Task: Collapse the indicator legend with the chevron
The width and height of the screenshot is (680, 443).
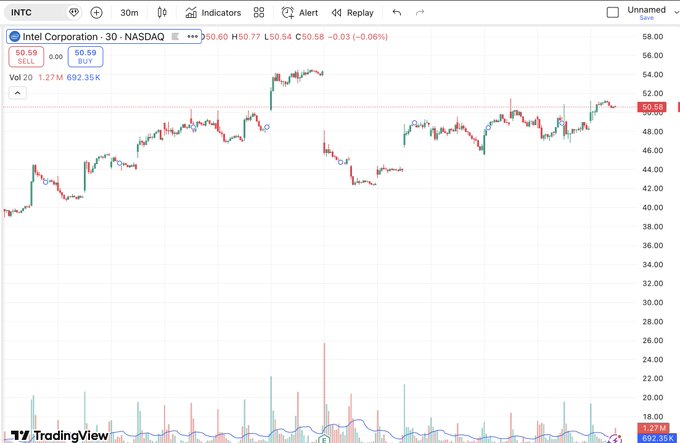Action: click(17, 93)
